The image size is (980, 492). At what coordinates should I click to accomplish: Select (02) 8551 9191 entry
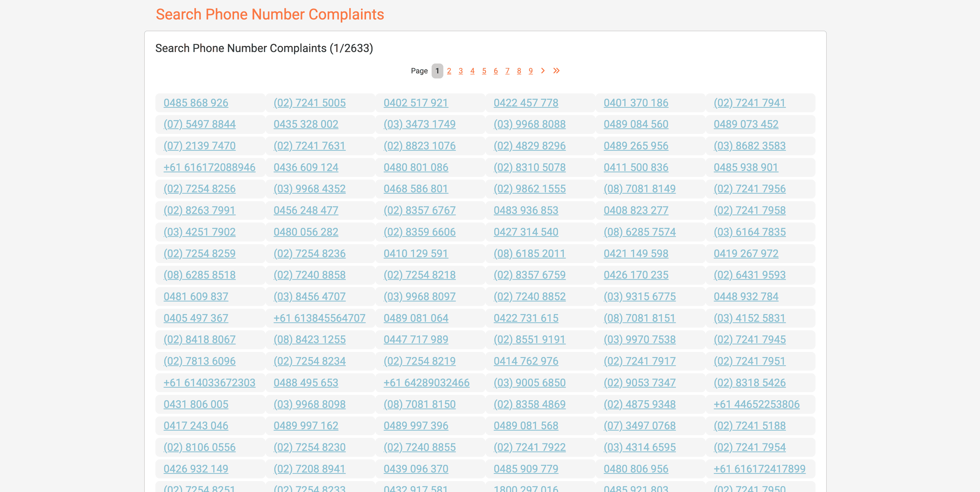pyautogui.click(x=529, y=340)
